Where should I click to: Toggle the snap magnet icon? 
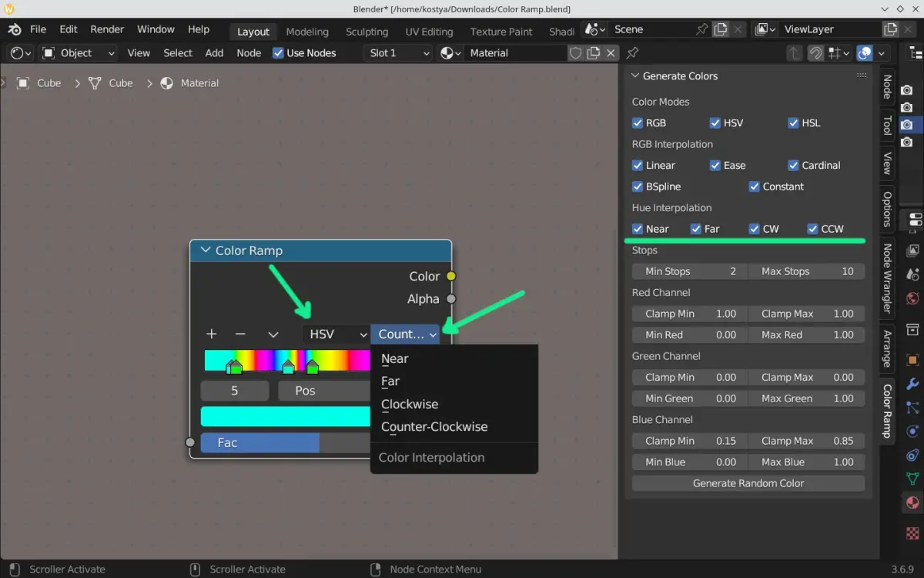click(x=815, y=53)
